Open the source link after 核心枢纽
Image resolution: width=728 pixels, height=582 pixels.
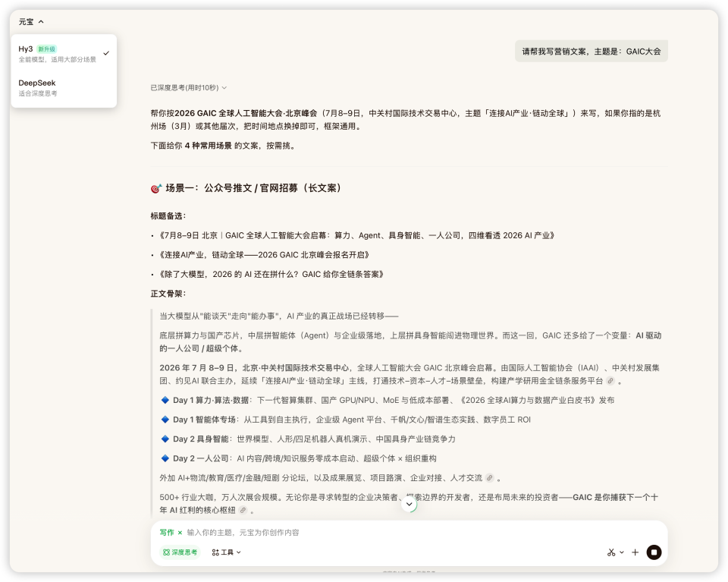tap(243, 510)
